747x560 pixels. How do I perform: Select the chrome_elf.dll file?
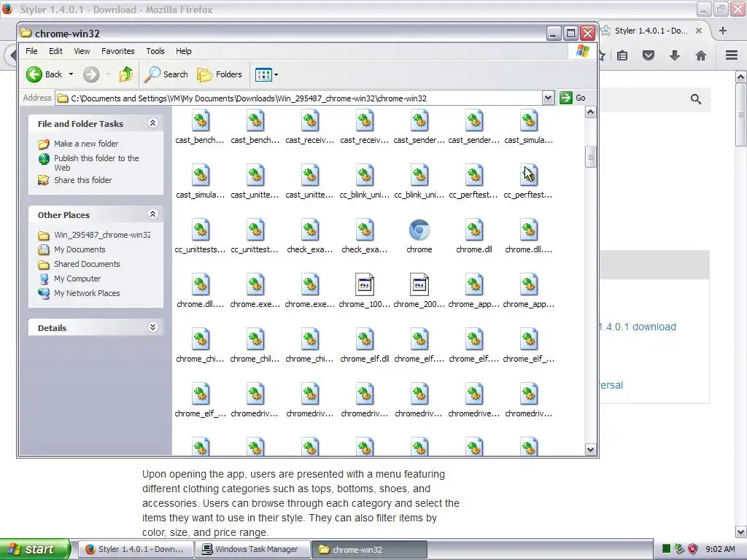[365, 340]
